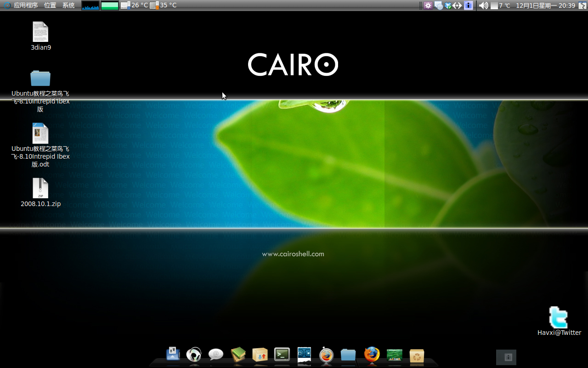Open the green books dictionary dock icon
This screenshot has width=588, height=368.
[x=238, y=354]
